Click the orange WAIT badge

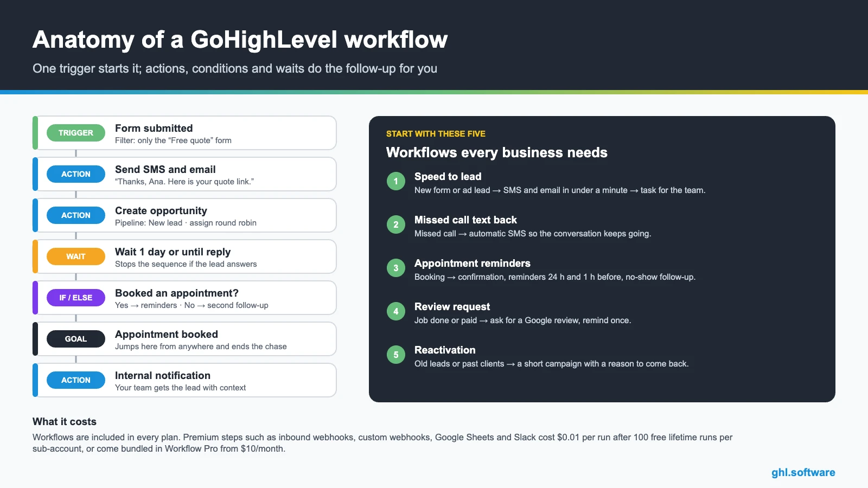pyautogui.click(x=76, y=256)
